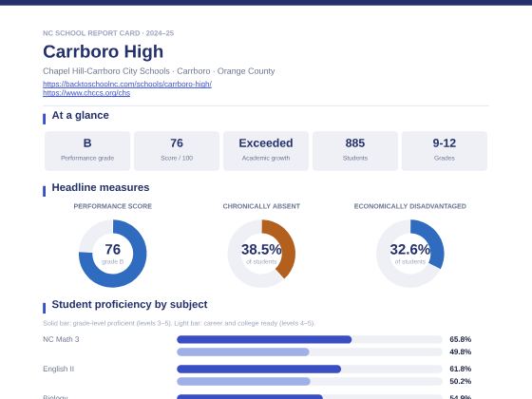Click the 61.8% value
Viewport: 532px width, 399px height.
[461, 369]
